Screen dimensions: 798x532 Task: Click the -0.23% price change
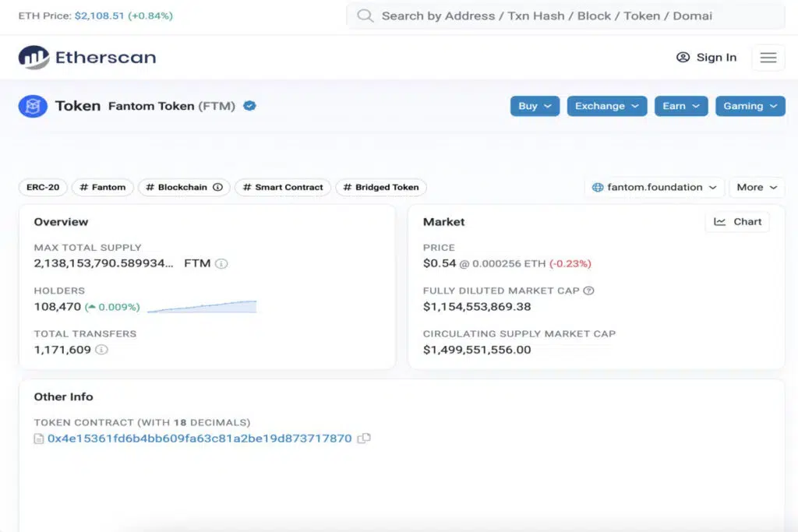tap(570, 263)
